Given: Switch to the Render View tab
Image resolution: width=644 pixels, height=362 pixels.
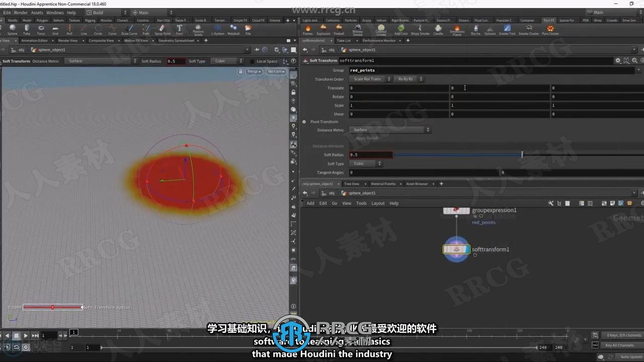Looking at the screenshot, I should tap(68, 41).
